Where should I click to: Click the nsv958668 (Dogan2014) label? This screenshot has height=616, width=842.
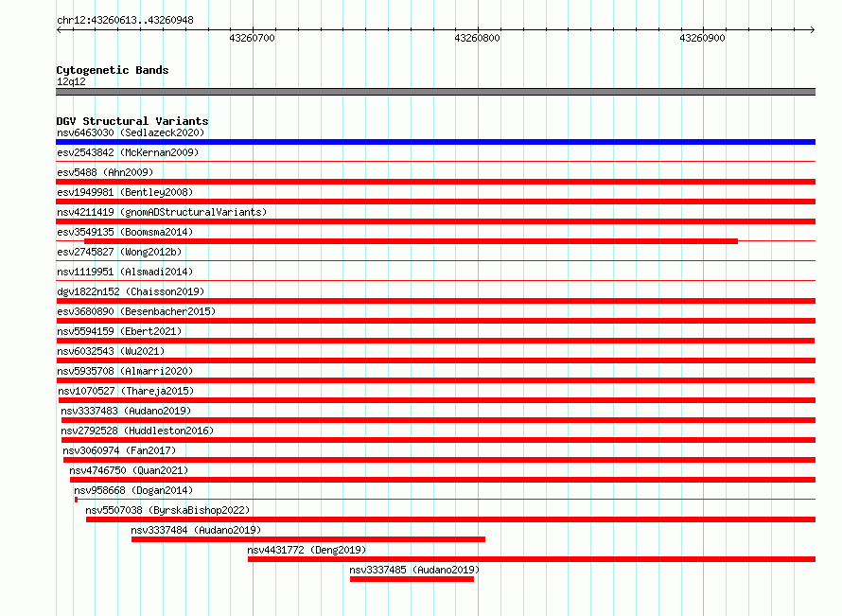pos(133,490)
